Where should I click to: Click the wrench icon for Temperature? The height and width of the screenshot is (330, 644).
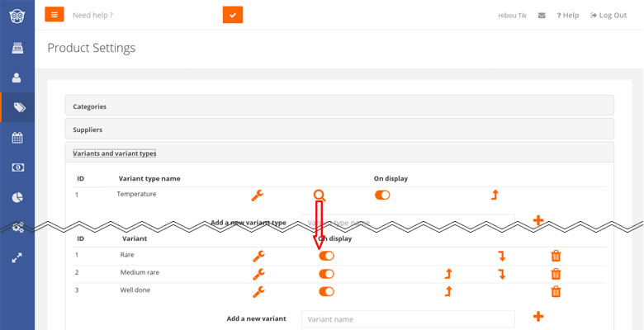click(x=257, y=196)
